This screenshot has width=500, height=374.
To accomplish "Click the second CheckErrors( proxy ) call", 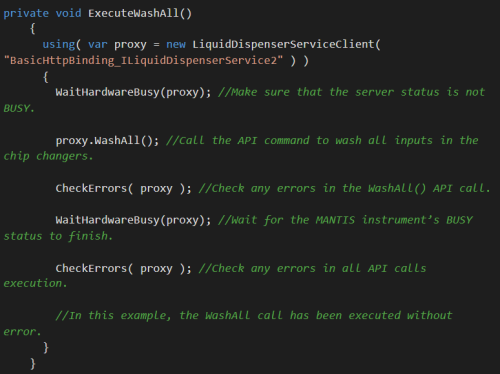I will [123, 269].
